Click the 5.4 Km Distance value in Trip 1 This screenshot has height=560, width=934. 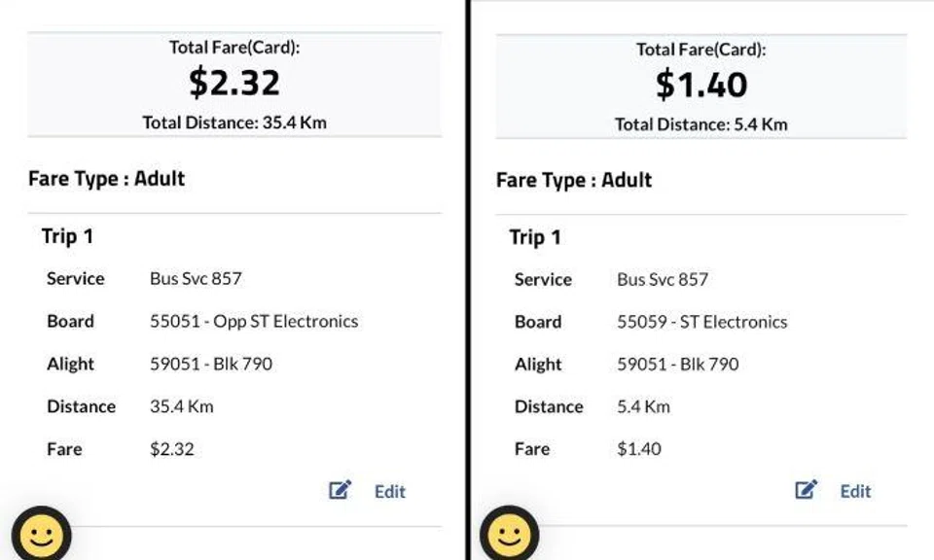point(643,406)
